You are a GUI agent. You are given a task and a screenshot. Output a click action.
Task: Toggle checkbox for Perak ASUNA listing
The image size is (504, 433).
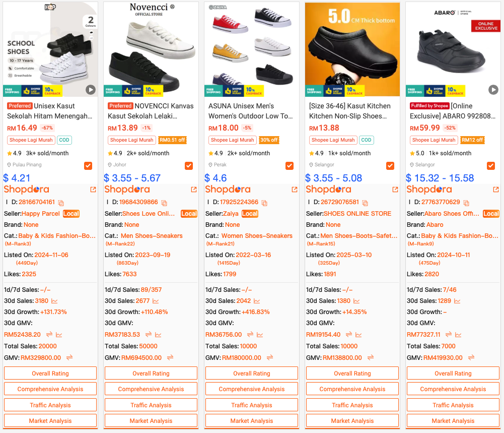click(290, 166)
